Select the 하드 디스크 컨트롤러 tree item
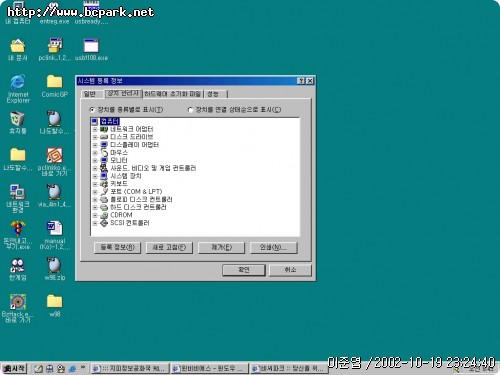The image size is (500, 375). (x=138, y=207)
